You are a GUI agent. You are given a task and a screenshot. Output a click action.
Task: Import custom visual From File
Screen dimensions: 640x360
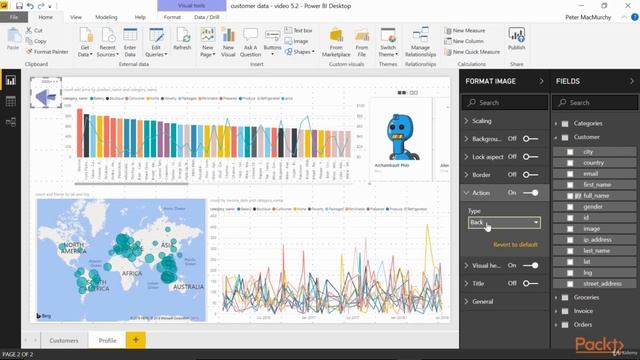[x=362, y=42]
